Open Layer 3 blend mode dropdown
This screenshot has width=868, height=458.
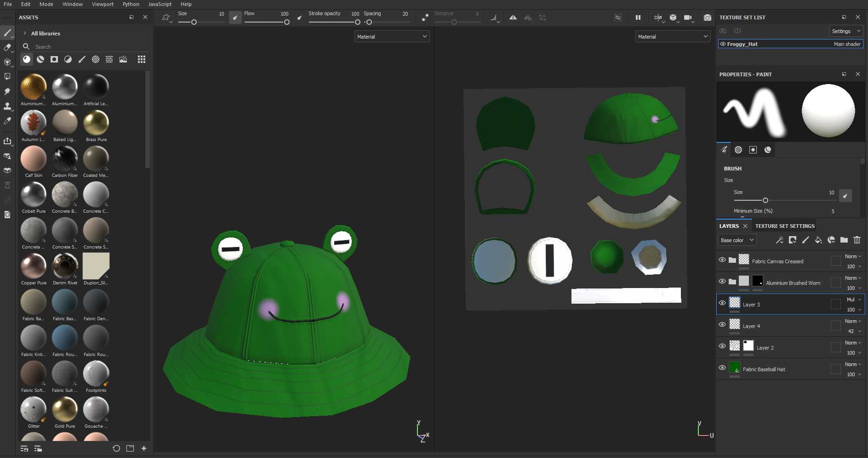(x=853, y=300)
